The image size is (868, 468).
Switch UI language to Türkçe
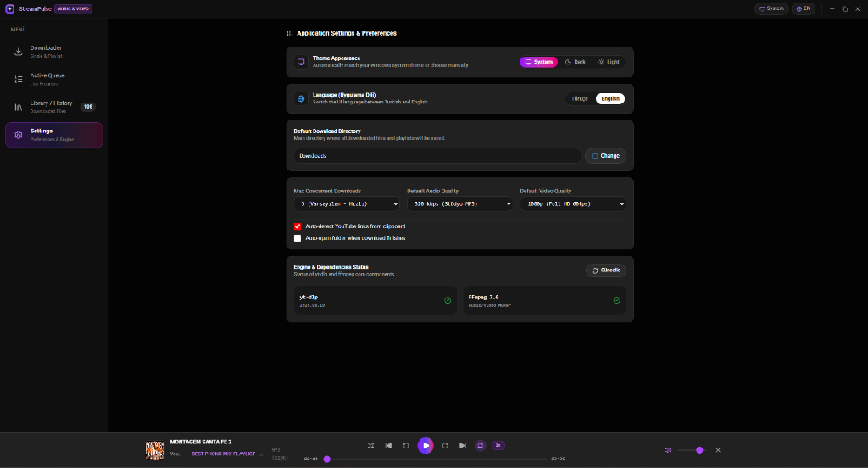pos(580,98)
